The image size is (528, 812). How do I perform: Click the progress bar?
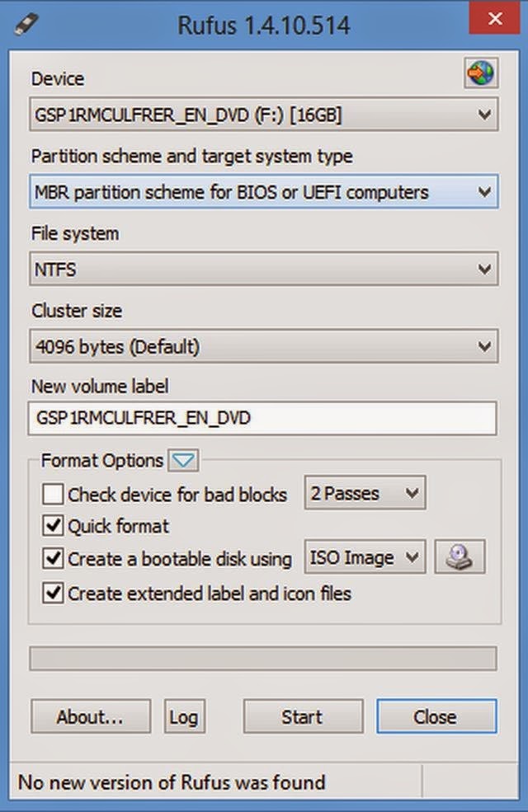262,658
